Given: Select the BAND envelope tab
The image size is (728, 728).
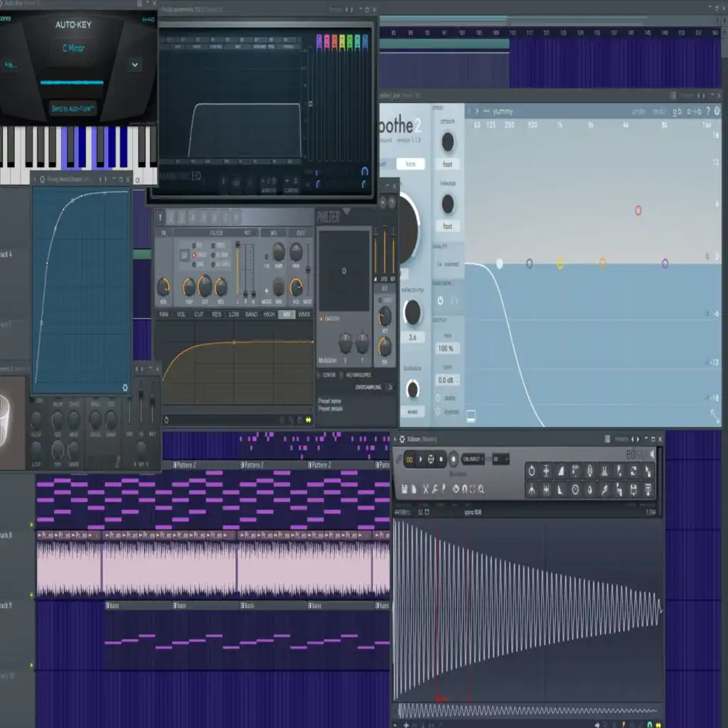Looking at the screenshot, I should click(251, 315).
